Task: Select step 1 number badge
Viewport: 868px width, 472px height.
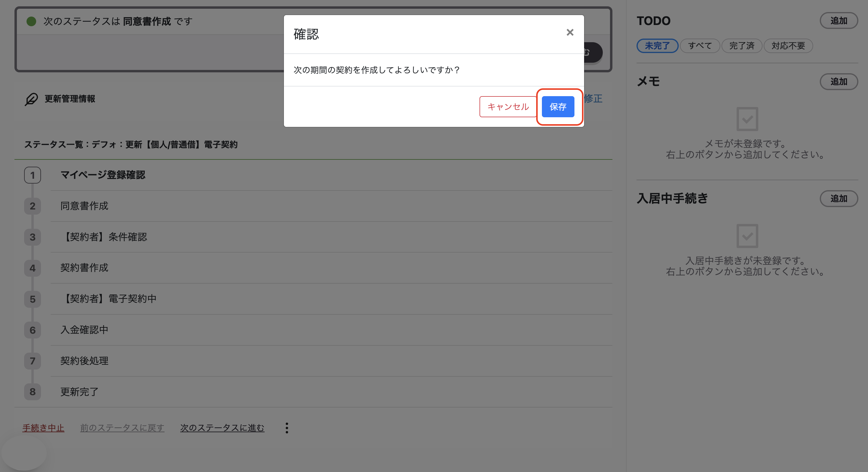Action: click(x=32, y=175)
